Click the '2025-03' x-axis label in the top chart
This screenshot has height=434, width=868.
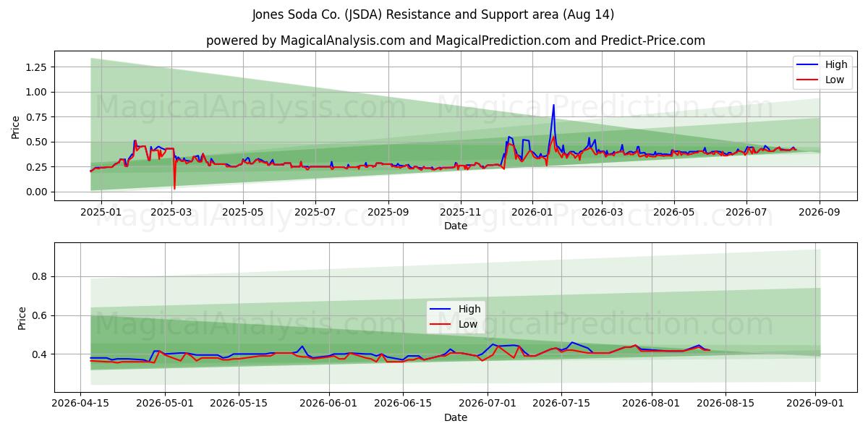[x=171, y=212]
